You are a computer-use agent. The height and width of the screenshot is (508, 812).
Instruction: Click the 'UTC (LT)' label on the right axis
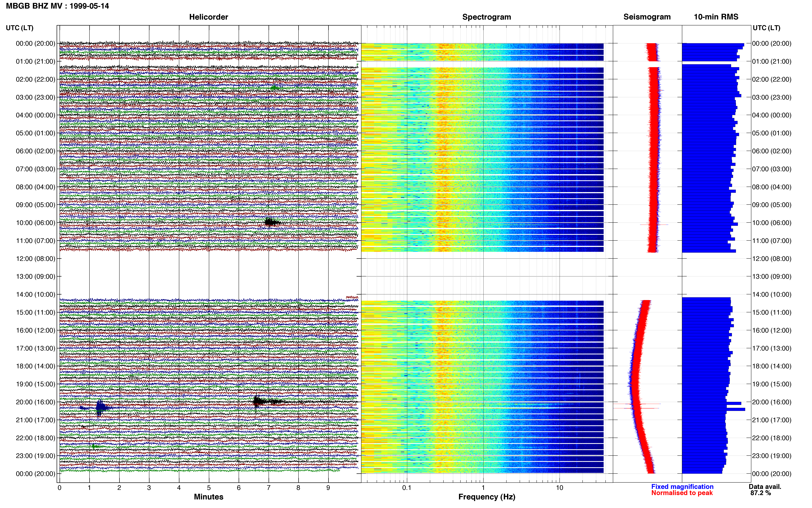point(766,28)
